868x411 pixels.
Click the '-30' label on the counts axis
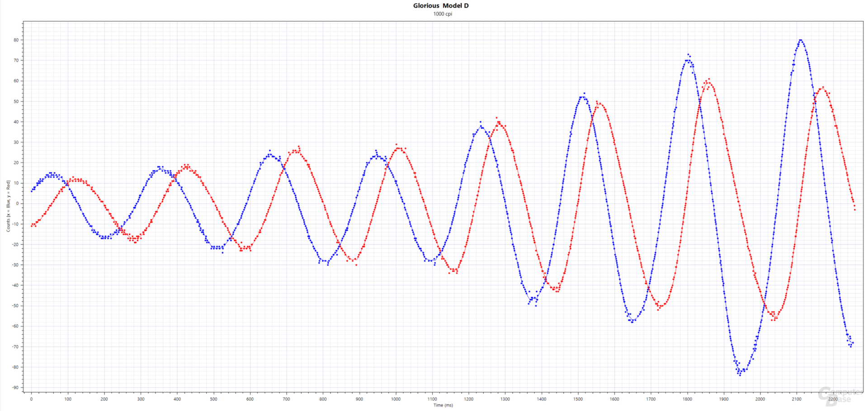16,265
